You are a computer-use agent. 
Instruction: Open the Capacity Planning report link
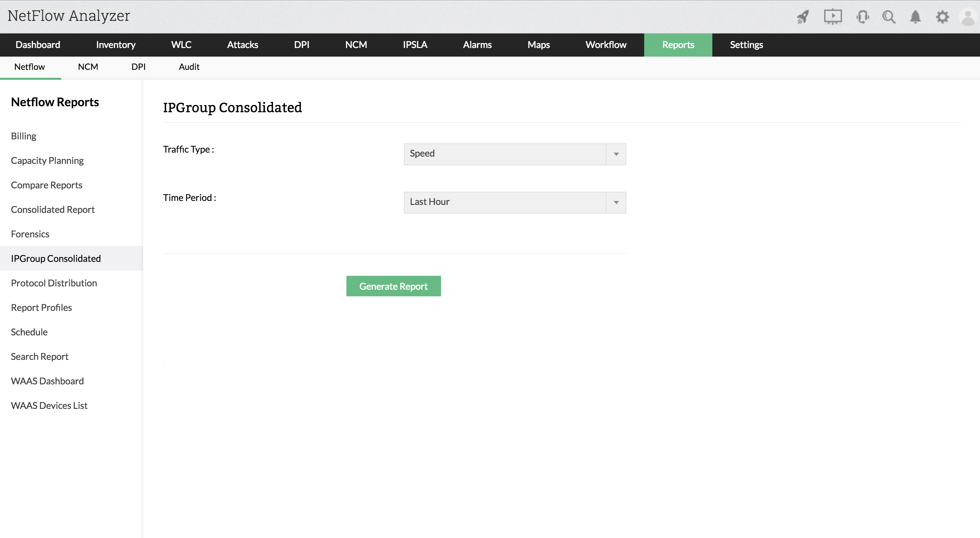(x=47, y=161)
